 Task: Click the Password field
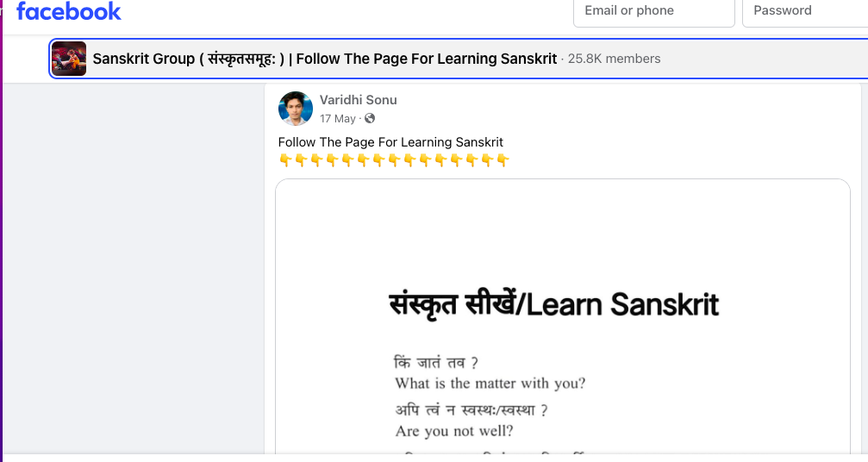pos(805,12)
